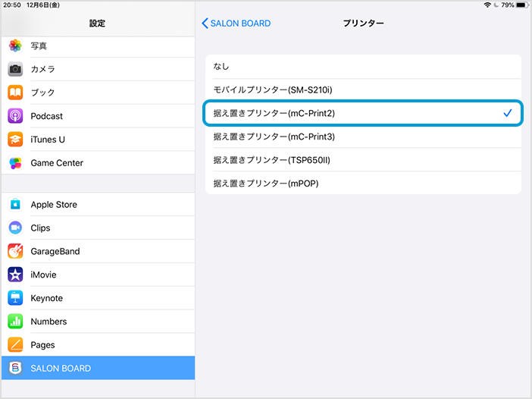Tap the blue checkmark on mC-Print2
The width and height of the screenshot is (532, 399).
(508, 113)
